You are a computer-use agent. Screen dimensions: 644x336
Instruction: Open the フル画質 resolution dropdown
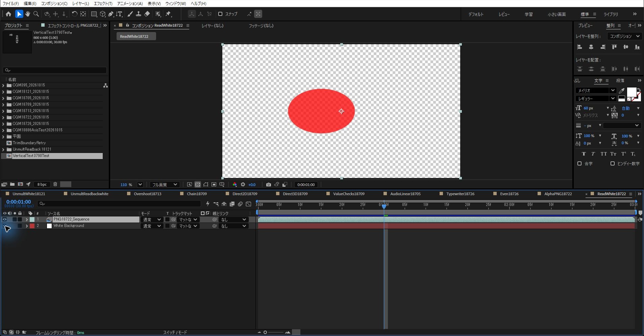[164, 185]
